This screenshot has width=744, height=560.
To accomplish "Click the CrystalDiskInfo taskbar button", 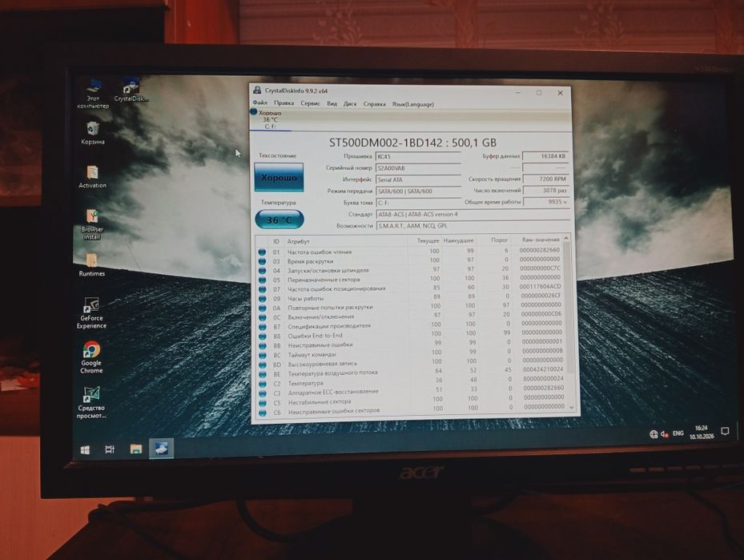I will click(x=161, y=448).
